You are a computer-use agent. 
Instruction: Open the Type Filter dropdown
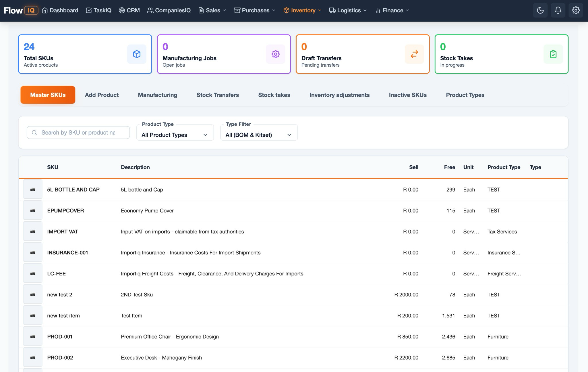tap(258, 134)
